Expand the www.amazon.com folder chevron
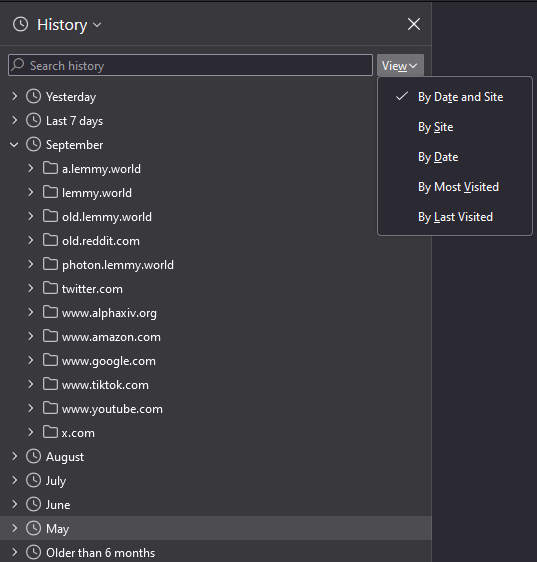 pyautogui.click(x=31, y=336)
